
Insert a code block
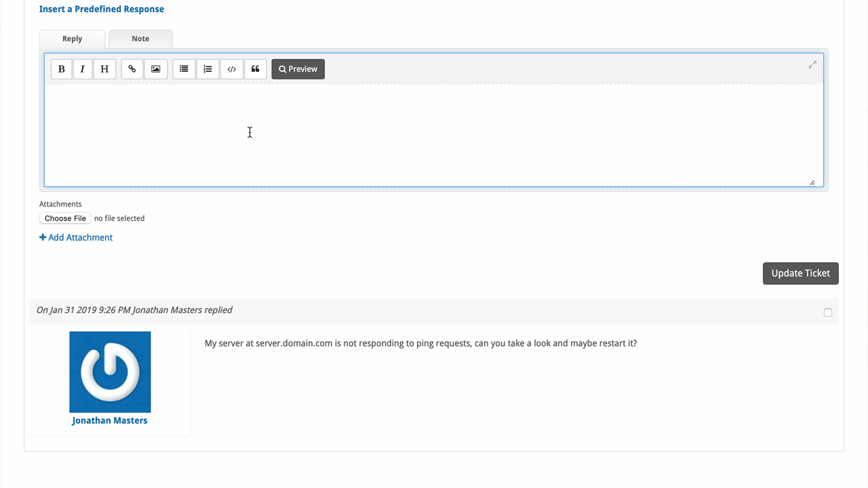[x=231, y=69]
